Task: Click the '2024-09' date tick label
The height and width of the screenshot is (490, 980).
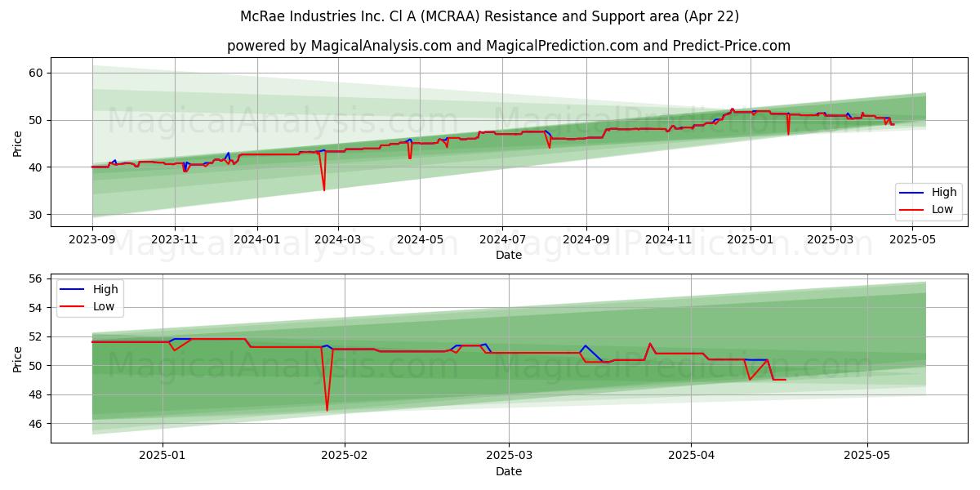Action: coord(586,239)
